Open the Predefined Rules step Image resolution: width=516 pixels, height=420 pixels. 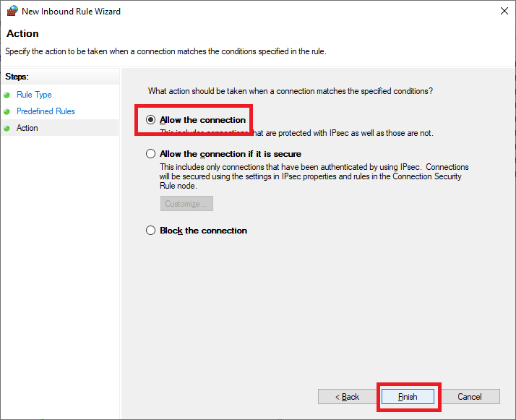(46, 111)
